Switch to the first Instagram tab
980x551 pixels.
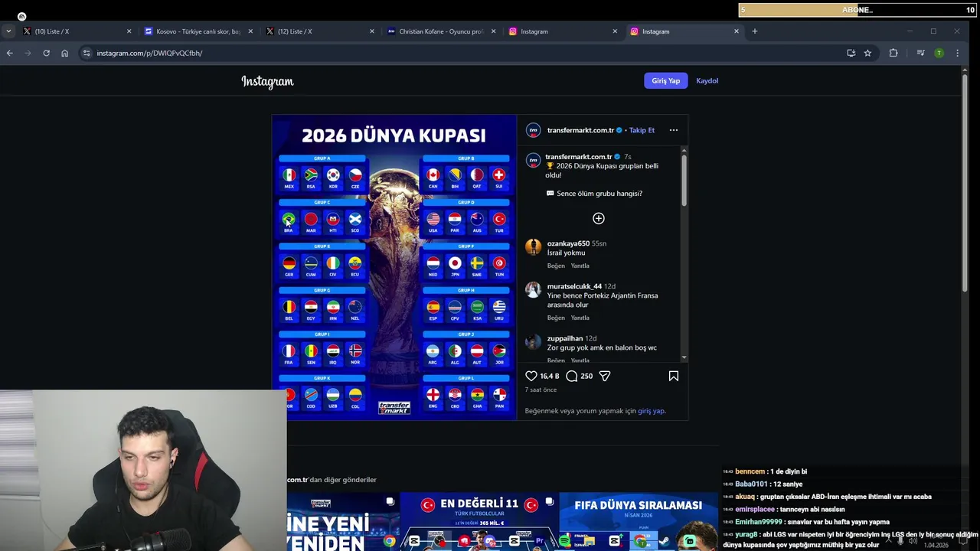coord(562,31)
